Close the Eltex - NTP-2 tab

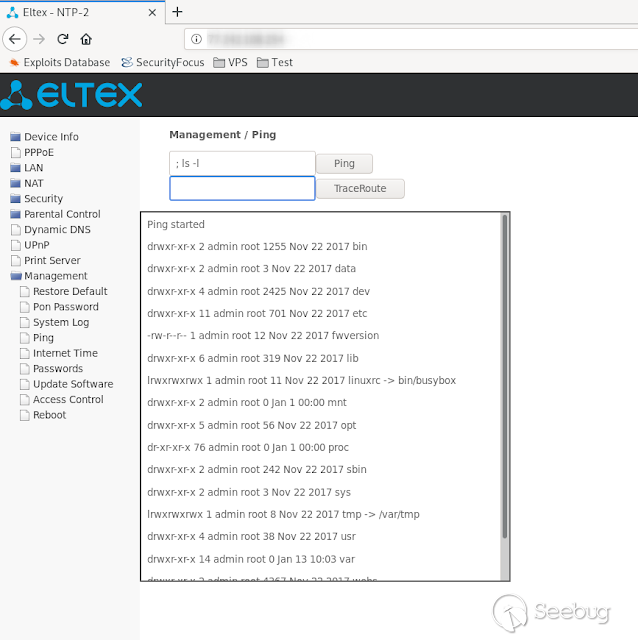coord(152,13)
